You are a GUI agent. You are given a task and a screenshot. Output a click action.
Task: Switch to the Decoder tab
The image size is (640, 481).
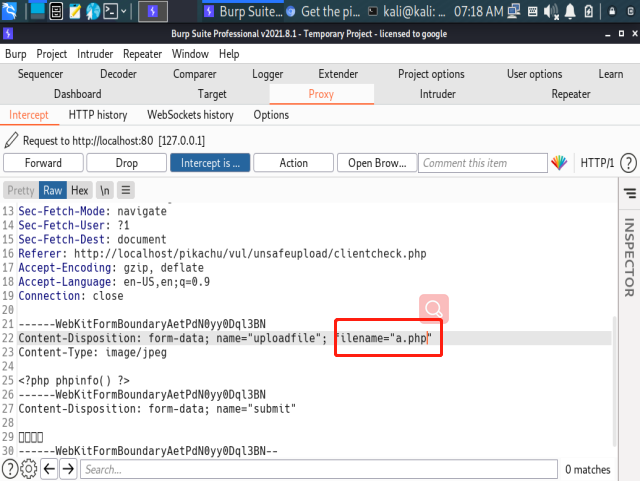118,74
